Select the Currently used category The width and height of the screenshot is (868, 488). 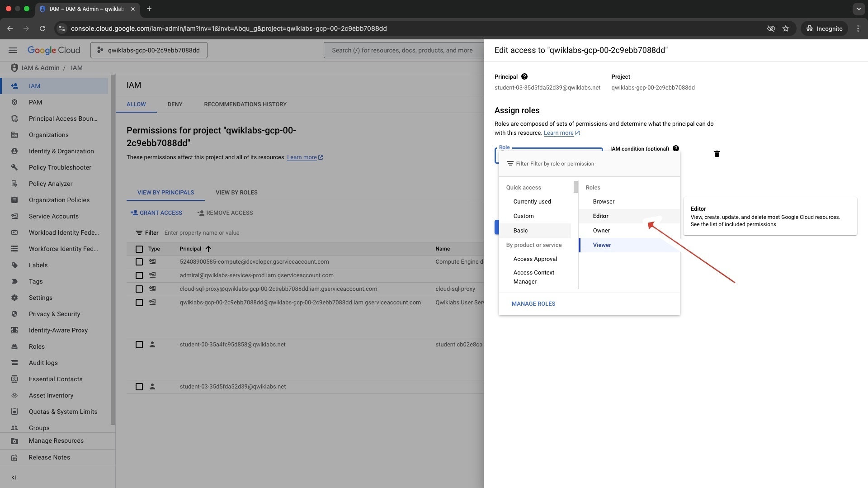pos(535,202)
